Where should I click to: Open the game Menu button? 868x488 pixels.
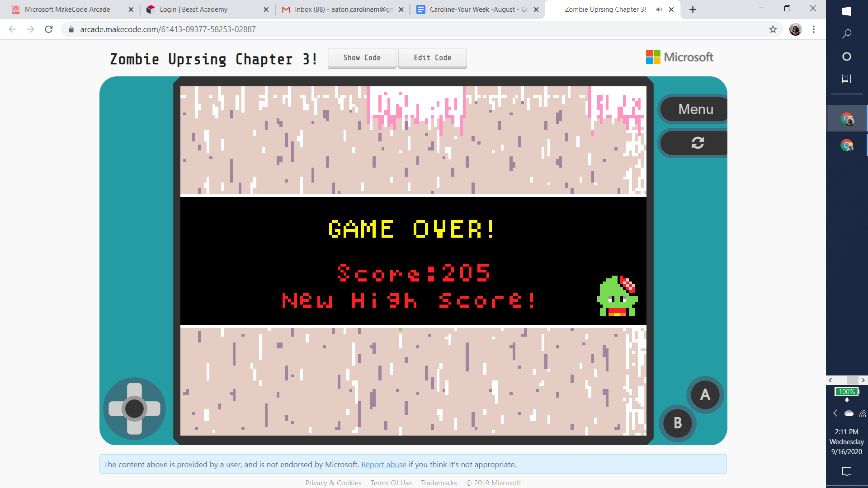coord(695,109)
